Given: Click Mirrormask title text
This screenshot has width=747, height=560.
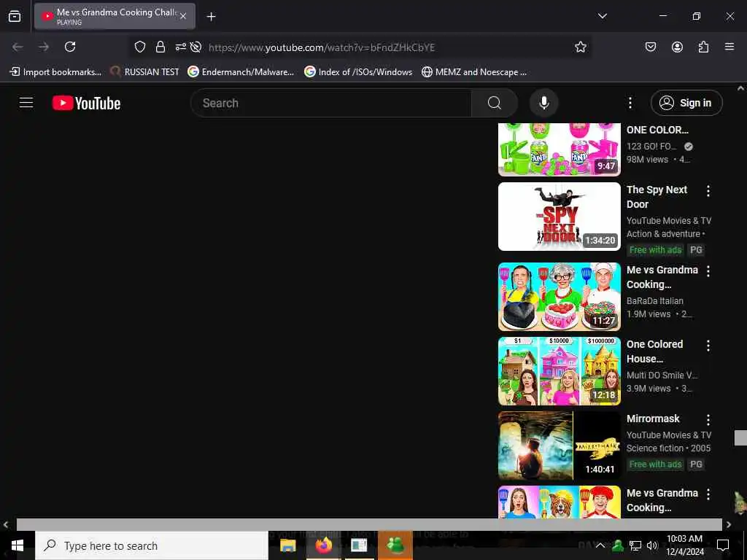Looking at the screenshot, I should pos(653,419).
